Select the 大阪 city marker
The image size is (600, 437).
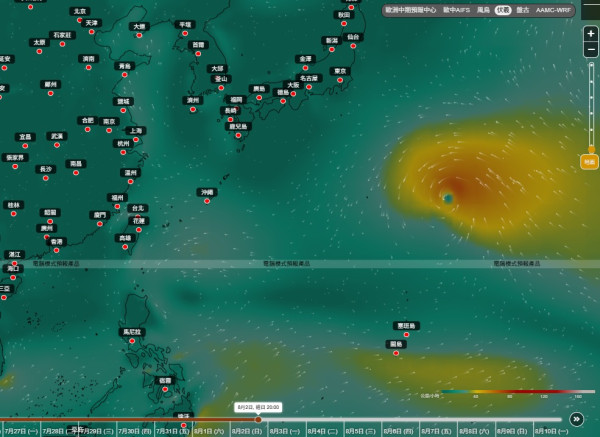[x=293, y=94]
